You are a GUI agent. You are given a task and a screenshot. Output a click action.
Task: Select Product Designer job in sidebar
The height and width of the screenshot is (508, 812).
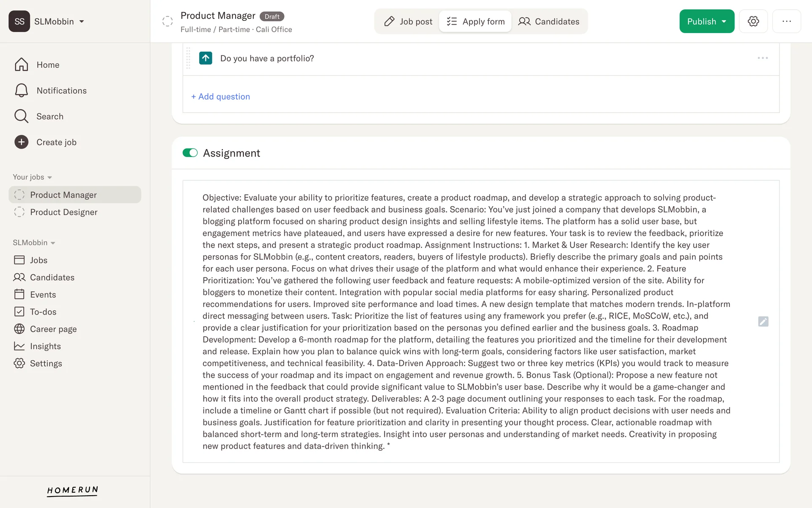(63, 212)
